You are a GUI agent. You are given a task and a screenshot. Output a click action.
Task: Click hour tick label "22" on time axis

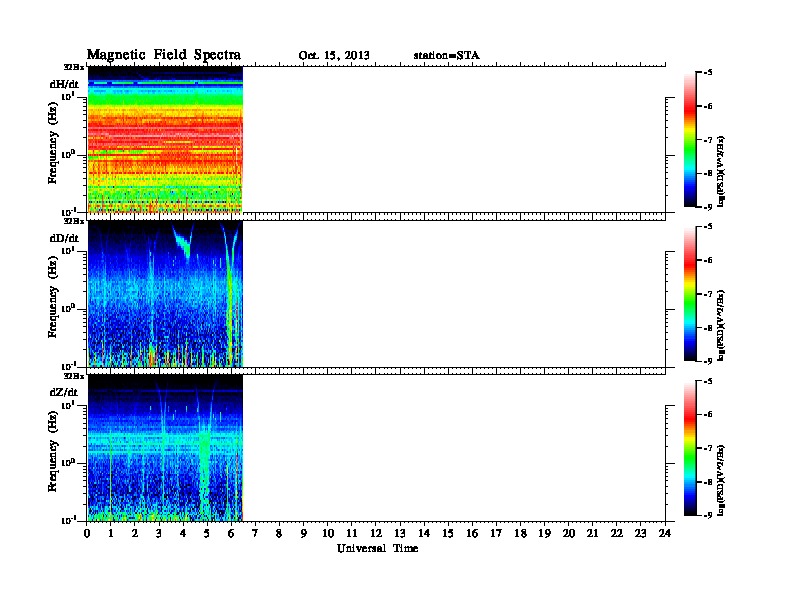point(617,534)
